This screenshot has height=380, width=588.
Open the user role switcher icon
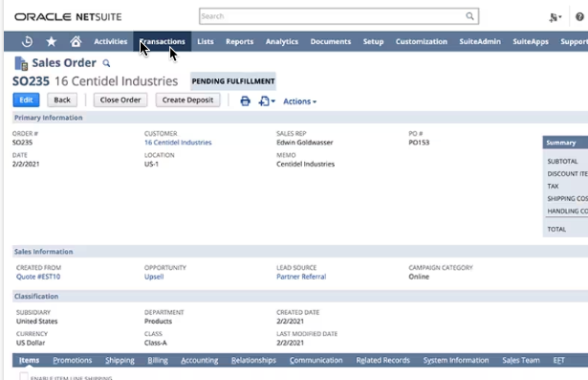point(555,17)
